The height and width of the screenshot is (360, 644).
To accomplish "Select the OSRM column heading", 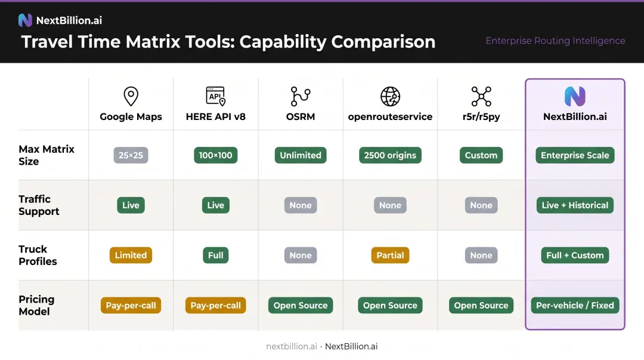I will (300, 116).
